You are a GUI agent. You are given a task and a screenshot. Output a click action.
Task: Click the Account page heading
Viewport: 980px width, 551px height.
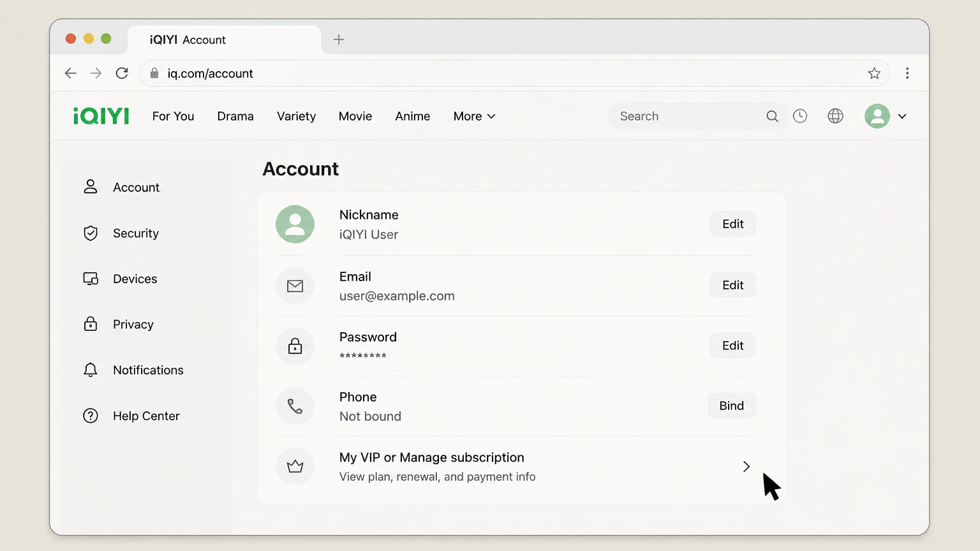pyautogui.click(x=301, y=169)
